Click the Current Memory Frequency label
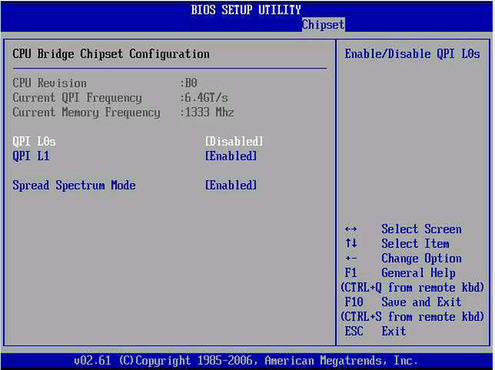 [86, 112]
